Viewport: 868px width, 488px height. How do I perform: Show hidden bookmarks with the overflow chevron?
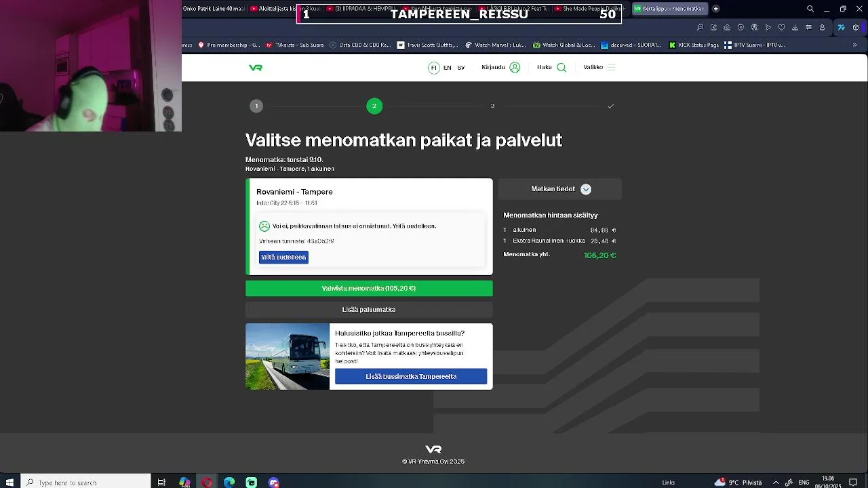pyautogui.click(x=854, y=45)
